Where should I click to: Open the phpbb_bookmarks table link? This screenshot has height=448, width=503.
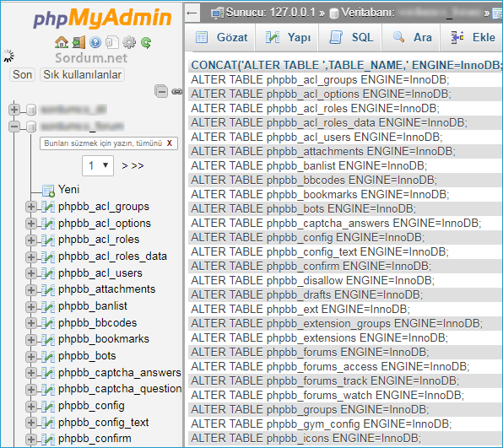(x=104, y=339)
